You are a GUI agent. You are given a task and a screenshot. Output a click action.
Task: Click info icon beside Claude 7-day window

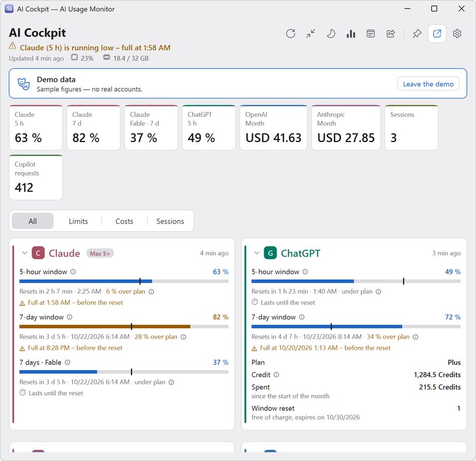pyautogui.click(x=69, y=317)
